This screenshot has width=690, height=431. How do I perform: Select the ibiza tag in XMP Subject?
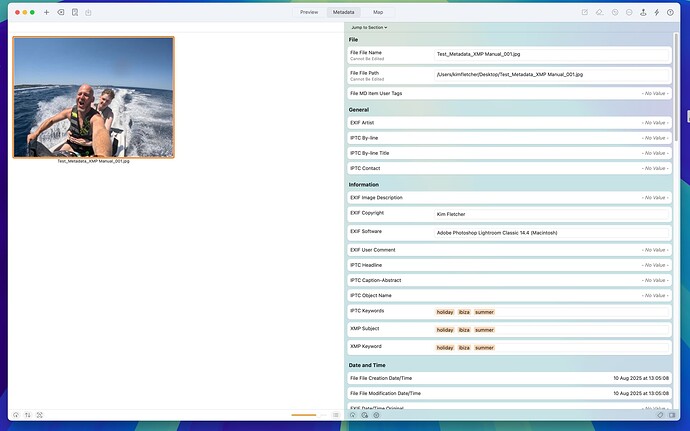(x=464, y=330)
